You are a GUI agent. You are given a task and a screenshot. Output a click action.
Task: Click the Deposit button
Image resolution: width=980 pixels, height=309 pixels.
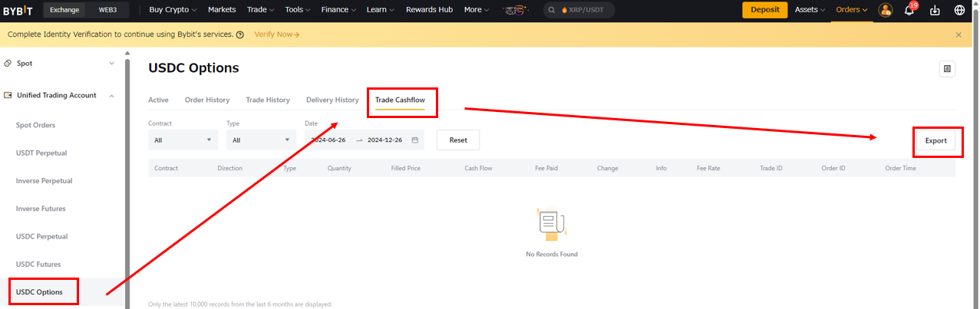click(765, 10)
